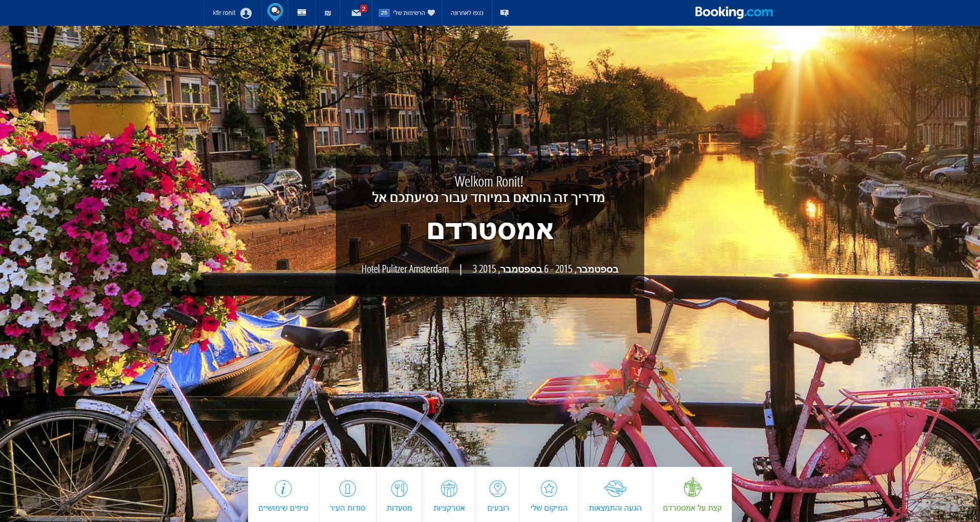Switch to קצת על אמסטרדם tab

tap(692, 495)
